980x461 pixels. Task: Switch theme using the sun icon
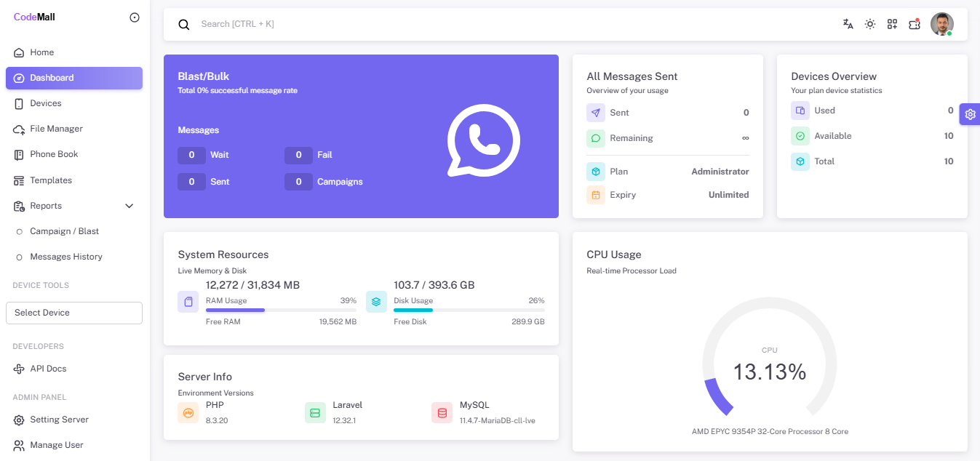[x=869, y=24]
